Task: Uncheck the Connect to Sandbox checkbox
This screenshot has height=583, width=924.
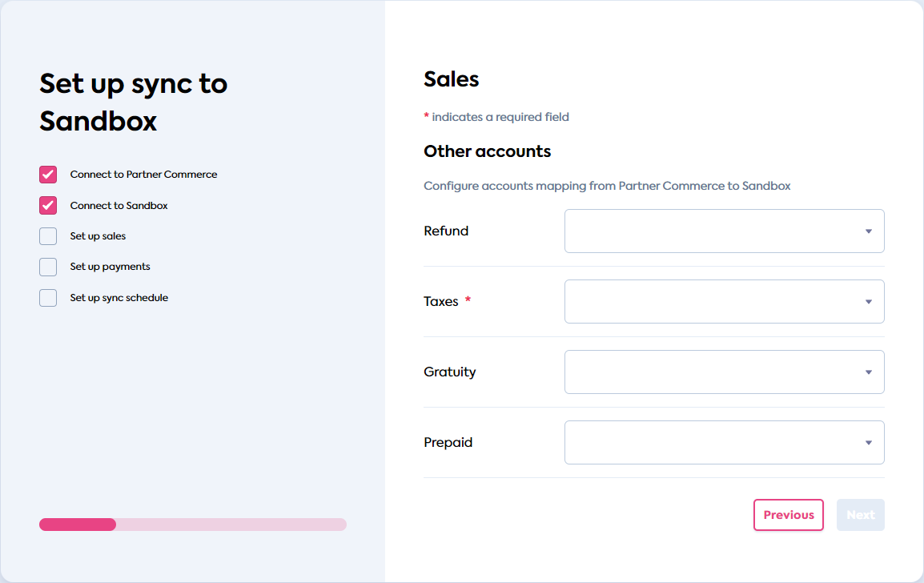Action: (x=47, y=205)
